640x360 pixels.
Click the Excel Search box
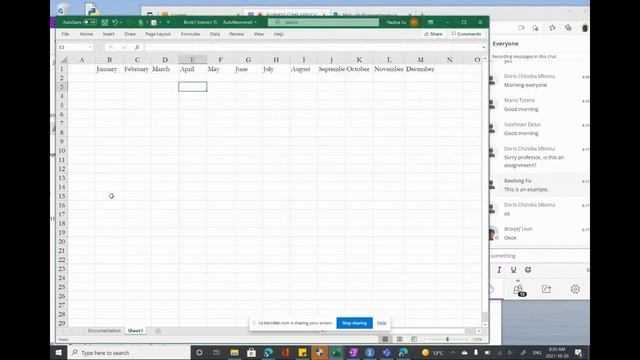coord(323,22)
